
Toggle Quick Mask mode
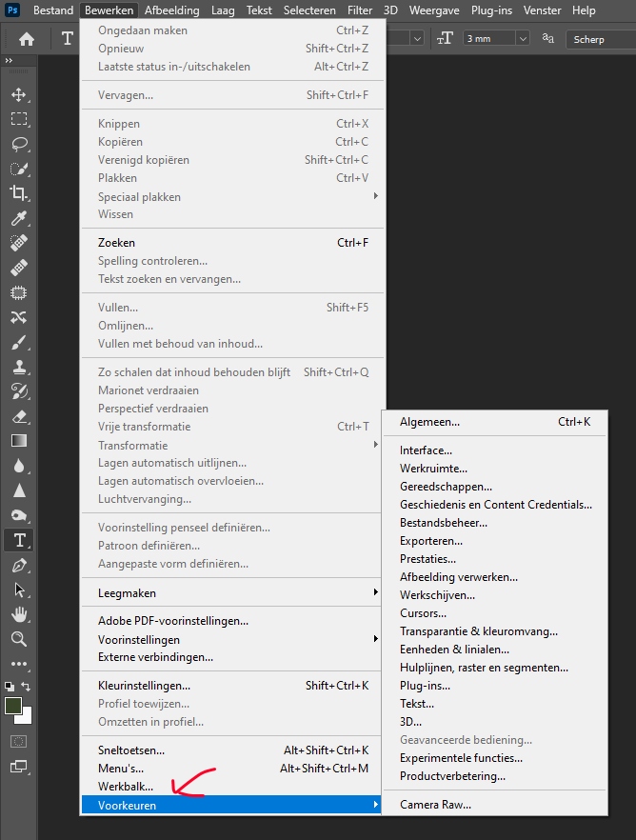coord(19,741)
